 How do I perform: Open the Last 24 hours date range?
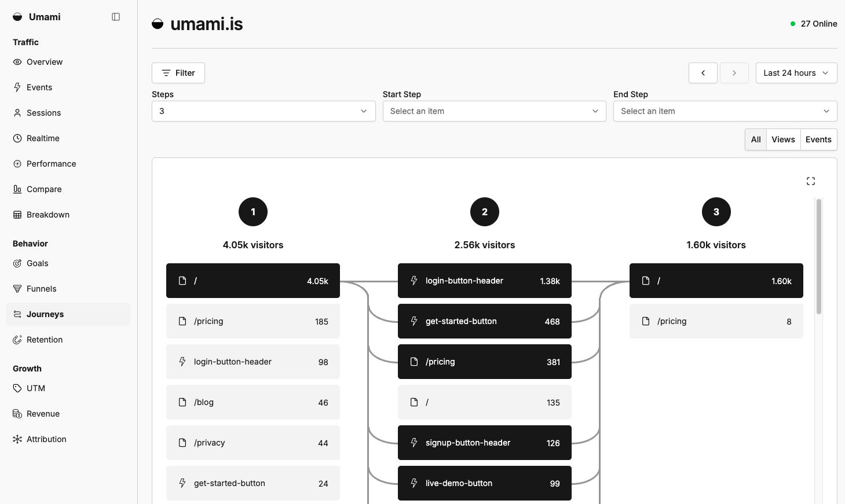(x=796, y=73)
